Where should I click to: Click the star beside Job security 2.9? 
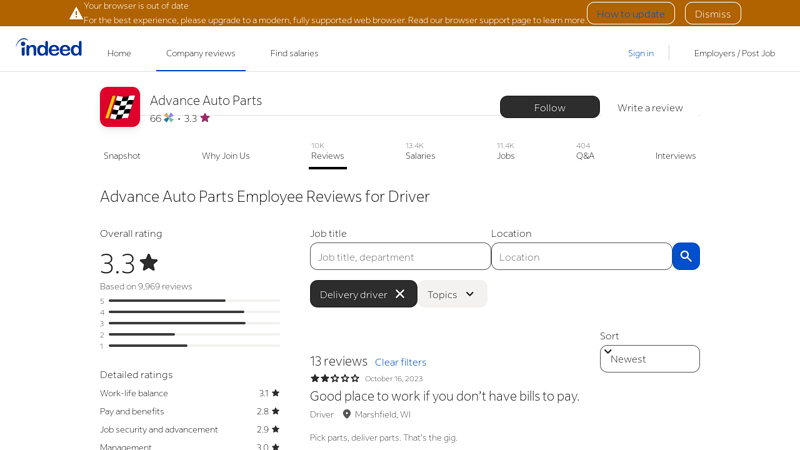click(276, 429)
